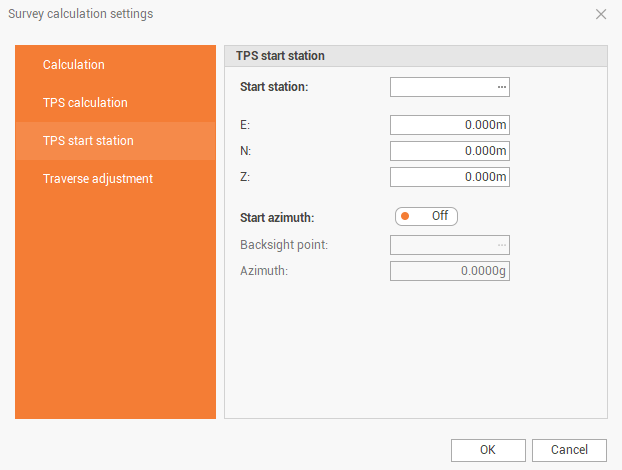The width and height of the screenshot is (622, 470).
Task: Click the Start azimuth label
Action: (x=277, y=217)
